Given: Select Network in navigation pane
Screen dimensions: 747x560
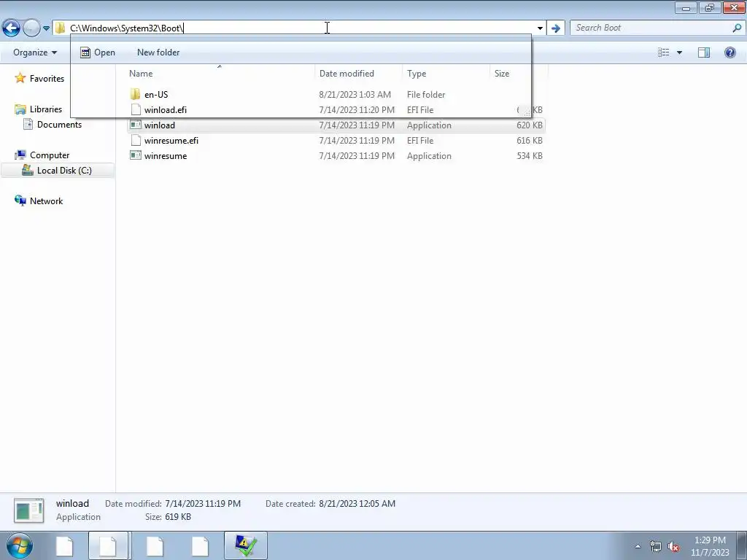Looking at the screenshot, I should pyautogui.click(x=46, y=201).
